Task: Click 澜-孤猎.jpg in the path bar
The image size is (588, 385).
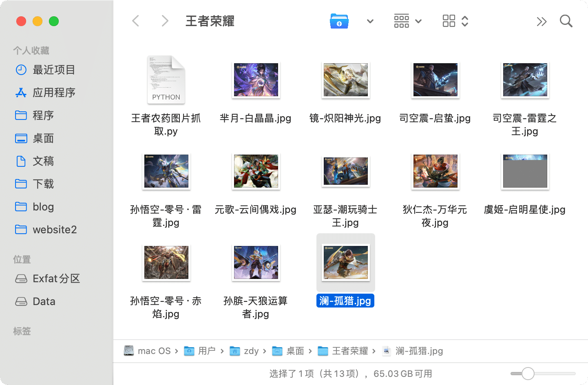Action: [x=413, y=351]
